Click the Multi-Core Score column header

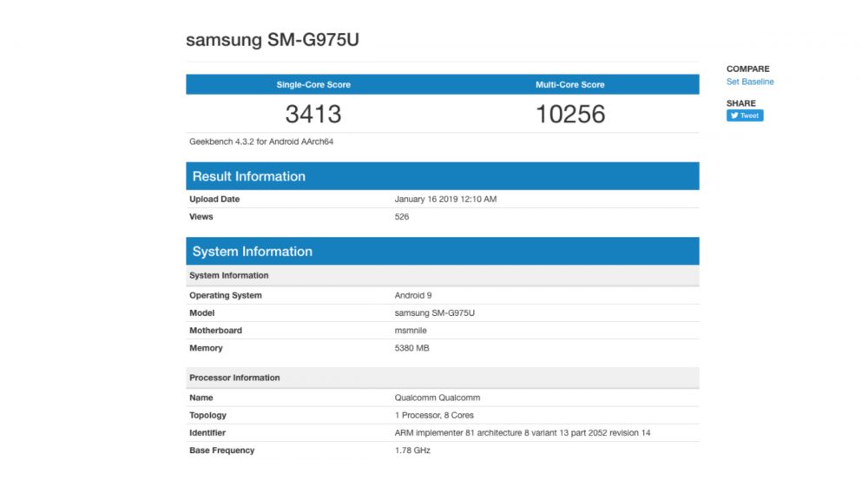pyautogui.click(x=570, y=85)
